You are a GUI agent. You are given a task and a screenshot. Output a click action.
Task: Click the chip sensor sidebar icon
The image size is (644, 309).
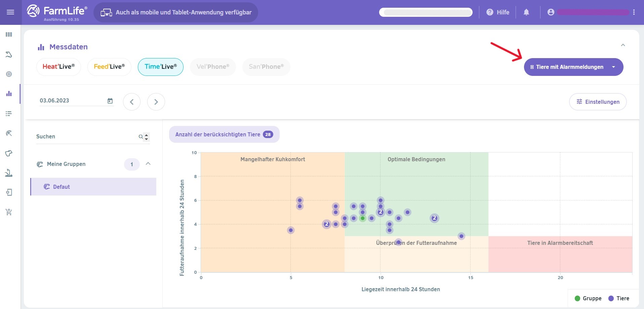tap(9, 74)
